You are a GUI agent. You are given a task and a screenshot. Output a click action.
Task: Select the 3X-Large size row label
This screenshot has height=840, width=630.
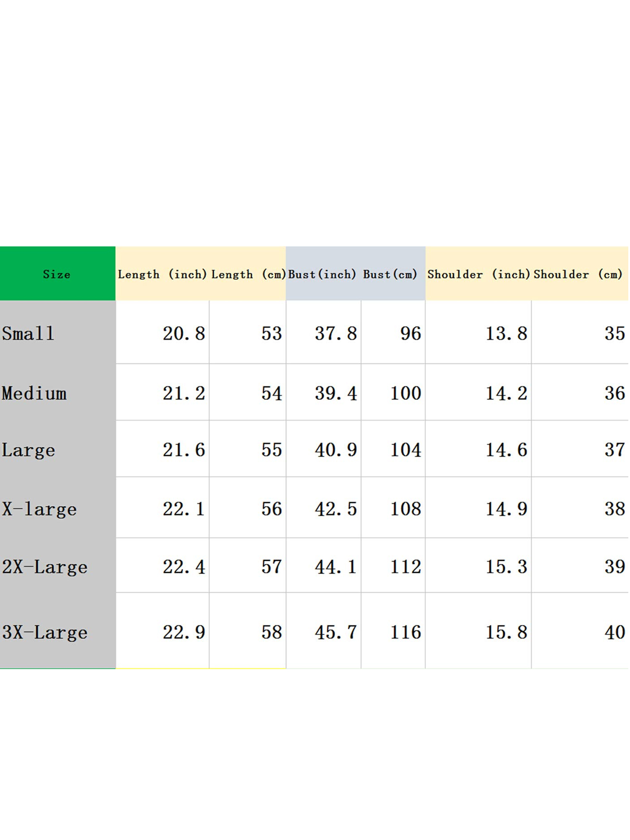pyautogui.click(x=45, y=633)
